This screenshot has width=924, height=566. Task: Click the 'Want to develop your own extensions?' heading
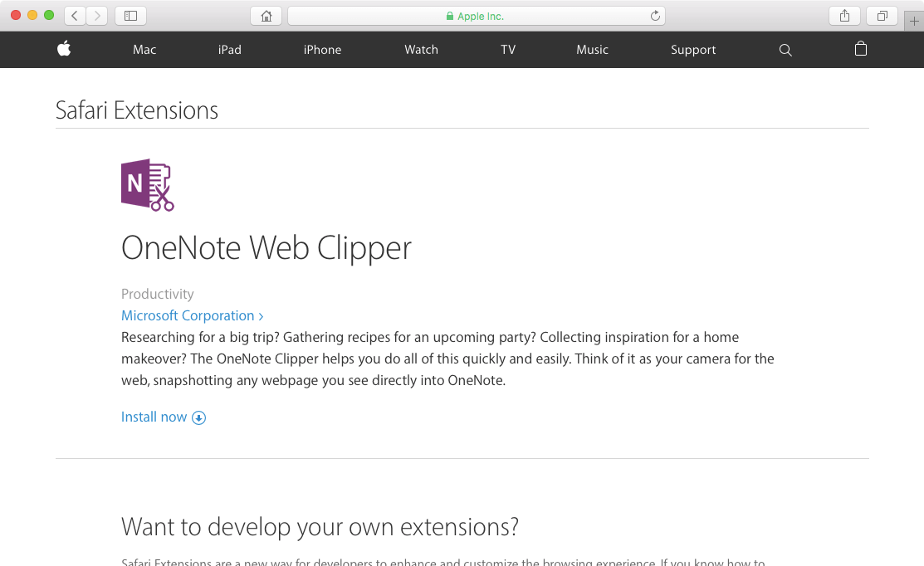[320, 526]
